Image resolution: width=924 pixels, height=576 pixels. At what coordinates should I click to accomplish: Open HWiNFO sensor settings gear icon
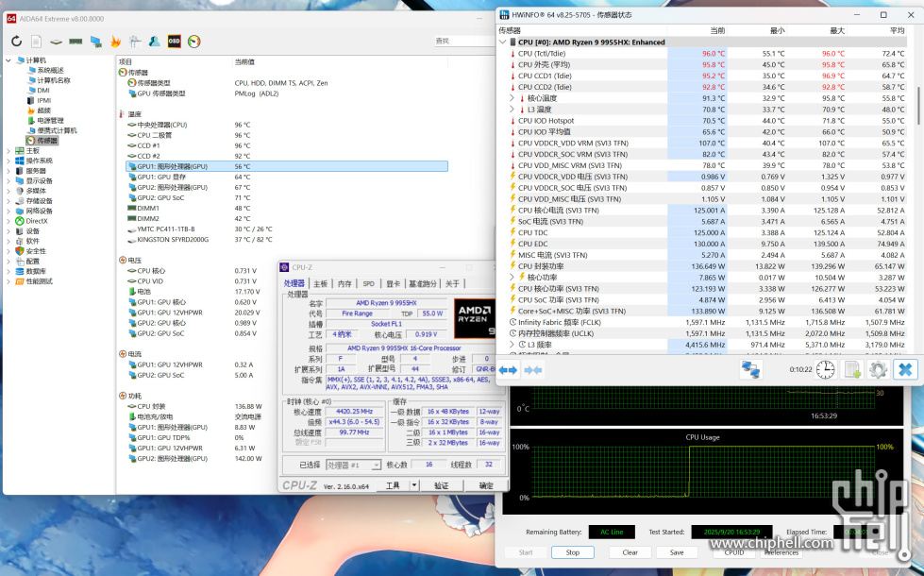(x=878, y=369)
